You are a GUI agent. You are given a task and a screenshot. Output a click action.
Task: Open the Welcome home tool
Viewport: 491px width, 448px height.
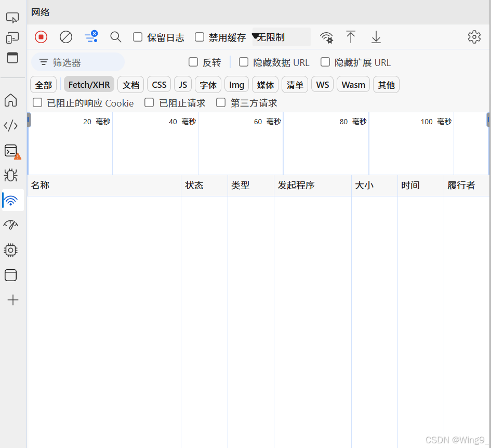pos(10,100)
